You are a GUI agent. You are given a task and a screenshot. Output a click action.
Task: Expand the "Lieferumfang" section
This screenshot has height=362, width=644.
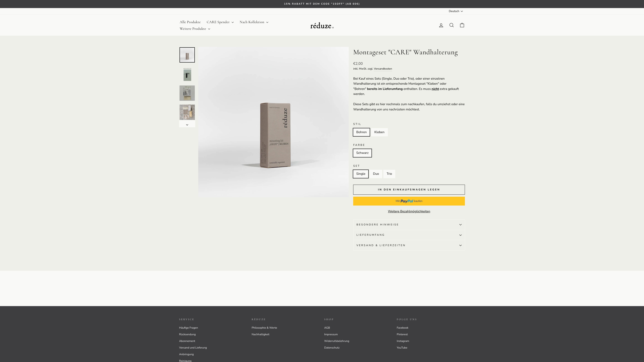click(409, 235)
